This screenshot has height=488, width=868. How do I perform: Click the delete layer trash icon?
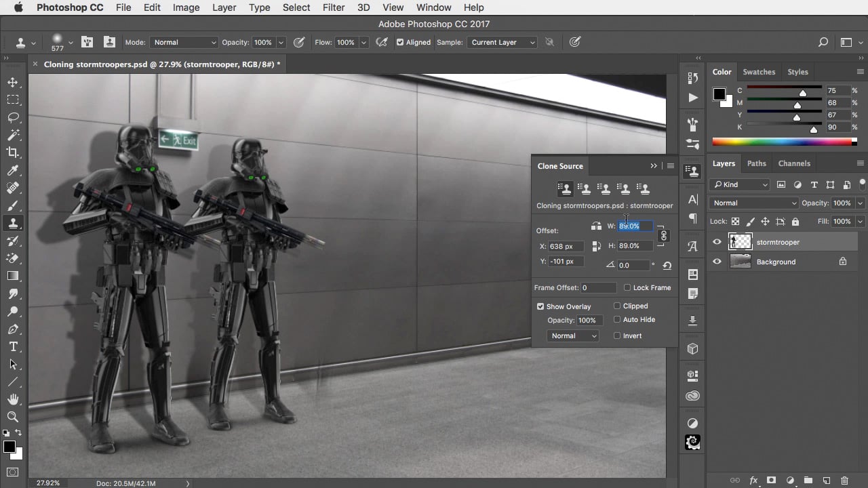844,481
